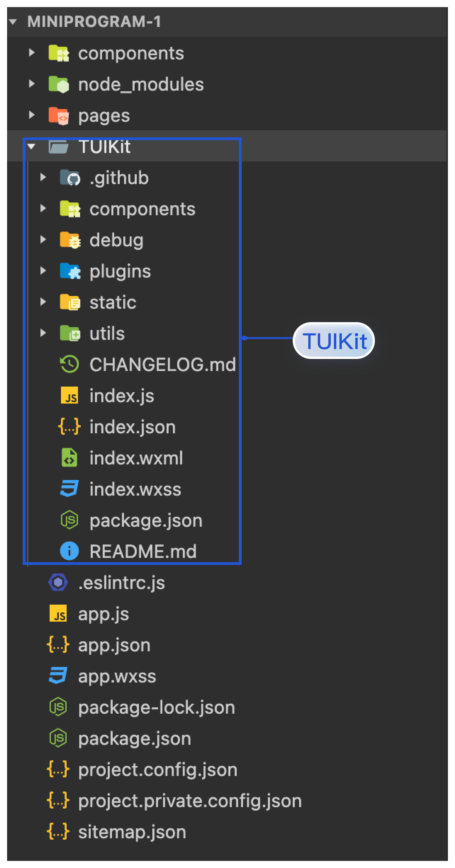Expand the static folder arrow

43,302
